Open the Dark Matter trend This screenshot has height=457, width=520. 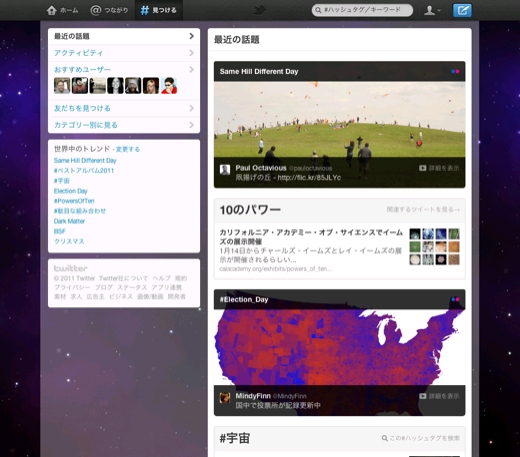pos(69,221)
